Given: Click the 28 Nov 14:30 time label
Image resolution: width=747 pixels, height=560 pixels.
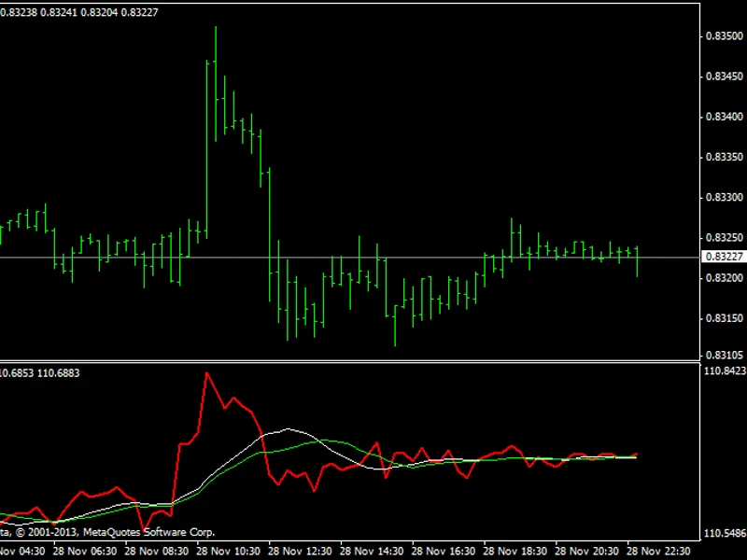Looking at the screenshot, I should pos(372,552).
